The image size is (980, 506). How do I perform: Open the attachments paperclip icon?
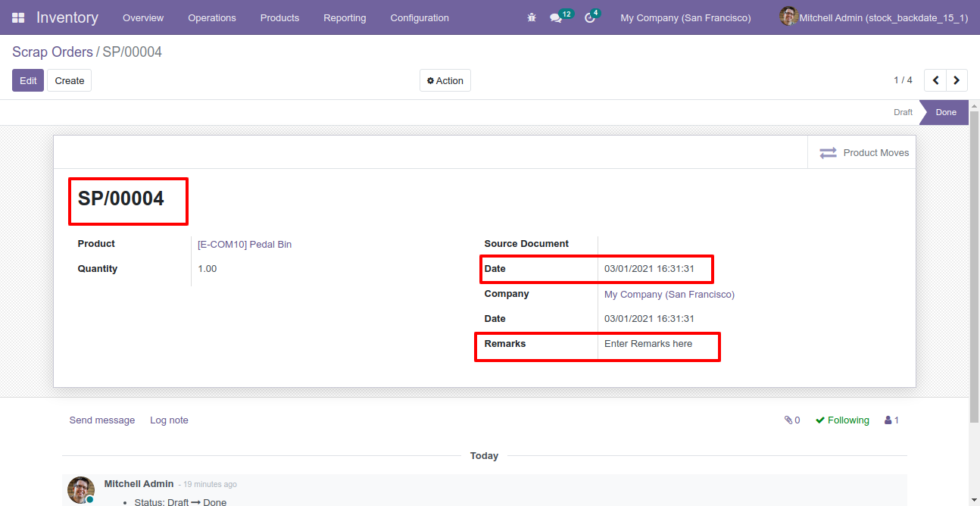point(791,420)
